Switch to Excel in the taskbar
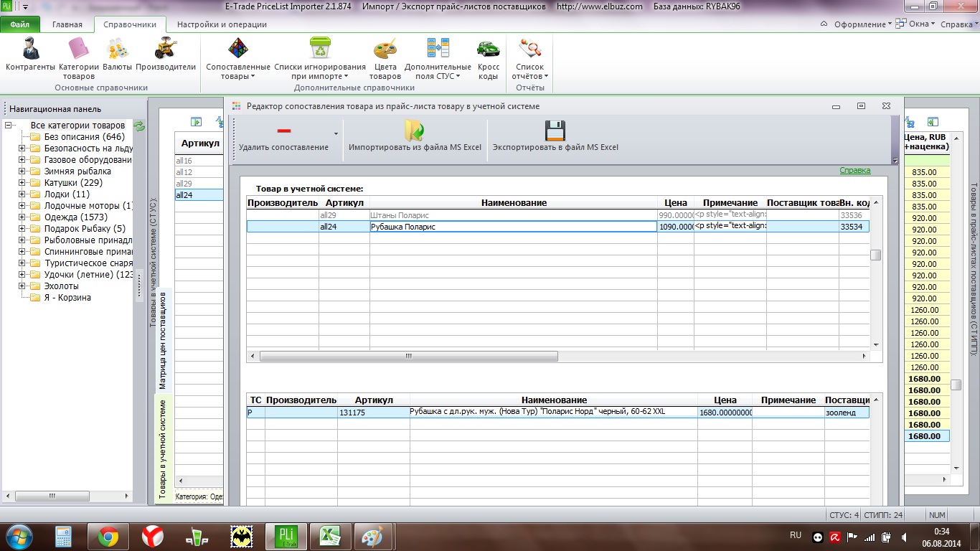Screen dimensions: 980x551 (329, 537)
